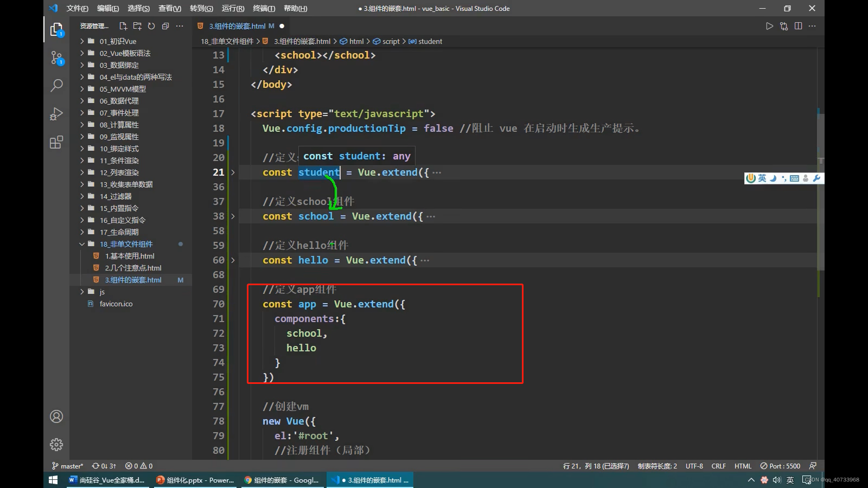Open the feedback icon in status bar

(x=813, y=466)
